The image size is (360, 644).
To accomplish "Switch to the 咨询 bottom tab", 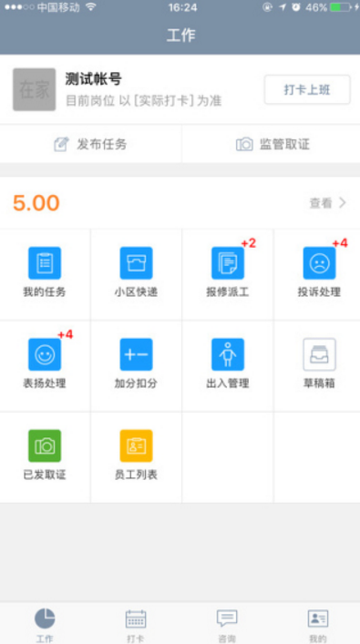I will (x=227, y=625).
